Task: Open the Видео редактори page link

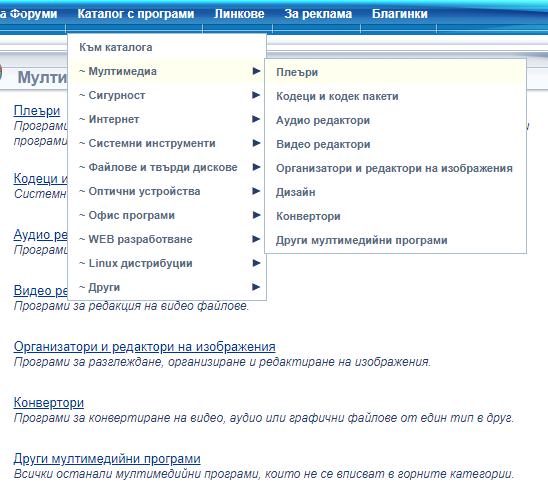Action: (41, 291)
